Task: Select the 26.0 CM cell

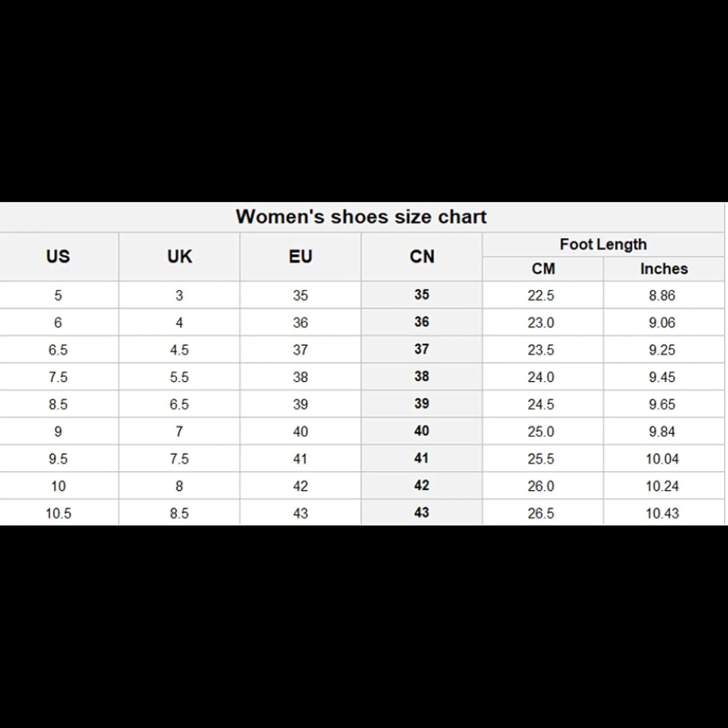Action: click(x=541, y=486)
